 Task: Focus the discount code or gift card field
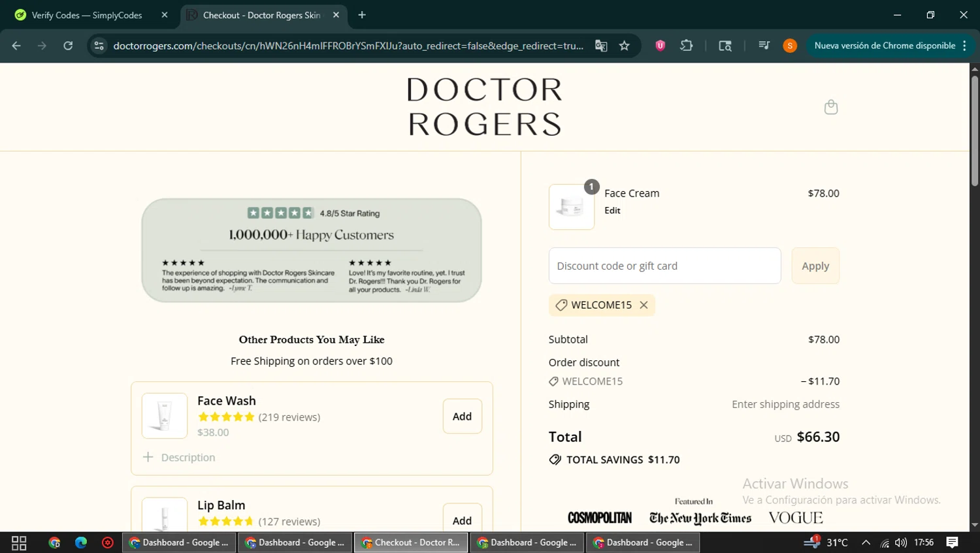point(664,266)
